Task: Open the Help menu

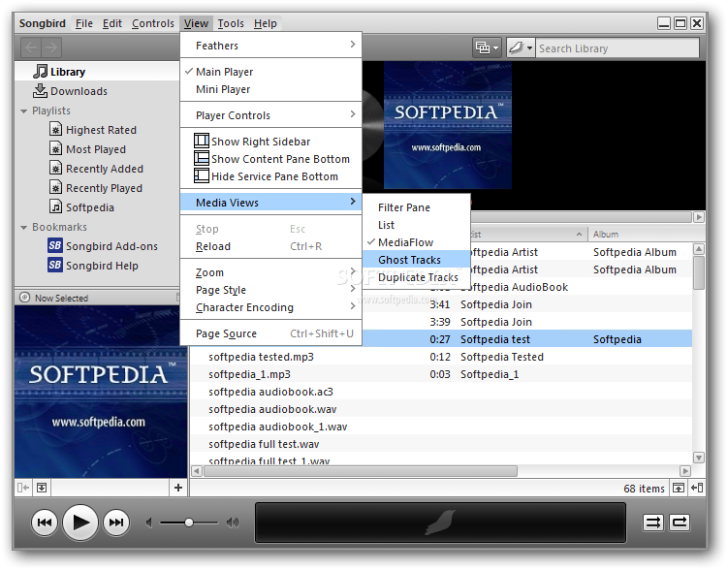Action: coord(265,23)
